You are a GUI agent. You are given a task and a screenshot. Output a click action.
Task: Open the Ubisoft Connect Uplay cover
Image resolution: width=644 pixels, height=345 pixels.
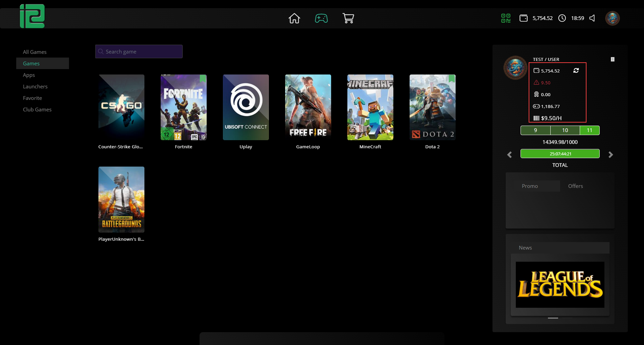pyautogui.click(x=246, y=107)
